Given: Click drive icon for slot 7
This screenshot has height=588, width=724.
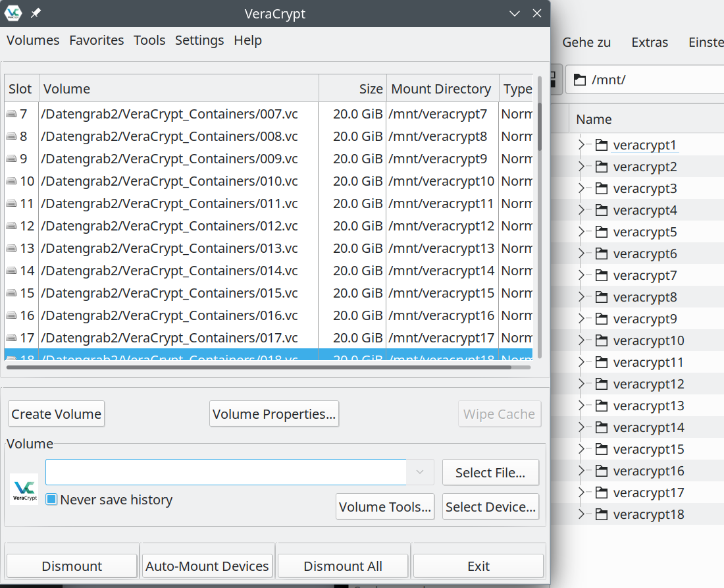Looking at the screenshot, I should (x=11, y=114).
